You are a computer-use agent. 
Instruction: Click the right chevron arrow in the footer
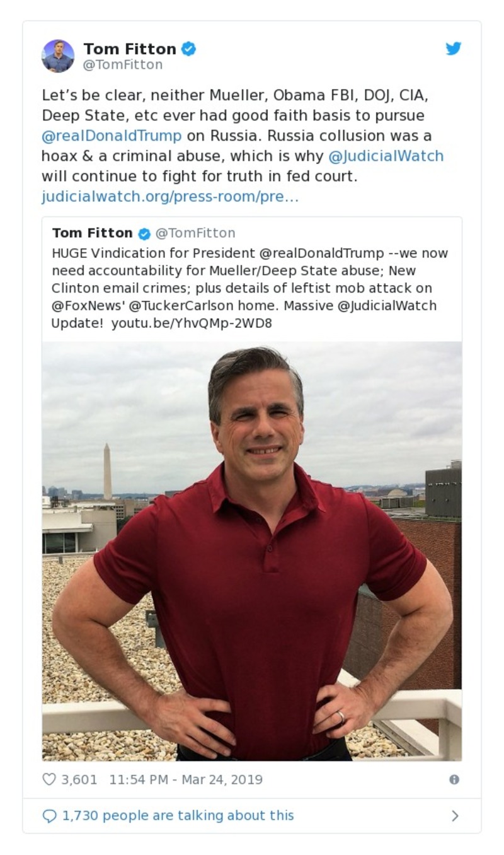[x=455, y=816]
